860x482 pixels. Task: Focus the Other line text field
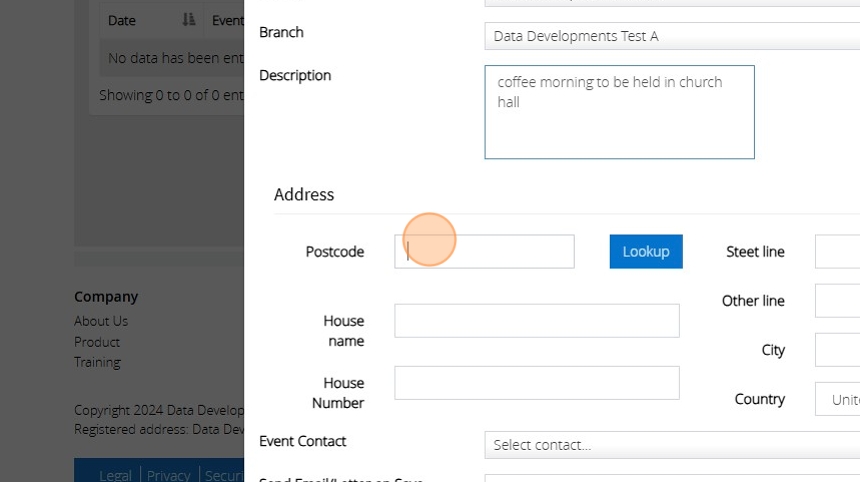pos(837,301)
